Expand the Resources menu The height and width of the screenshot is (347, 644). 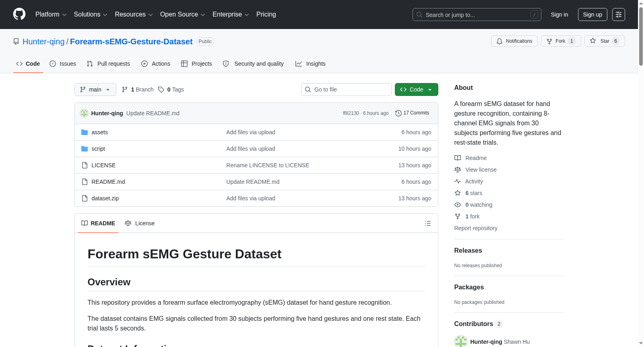134,15
